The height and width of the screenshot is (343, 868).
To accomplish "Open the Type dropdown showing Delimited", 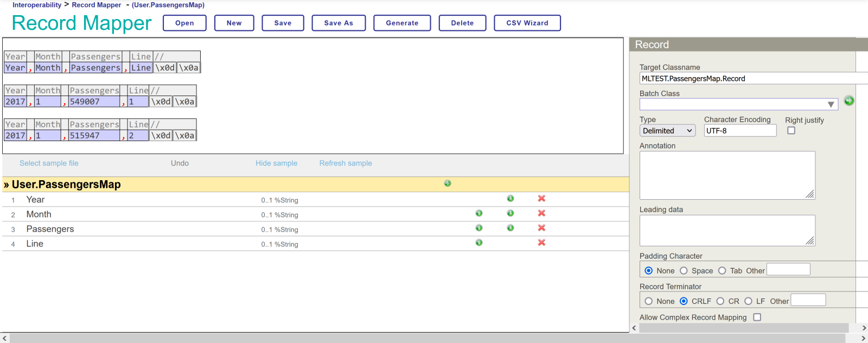I will coord(667,131).
